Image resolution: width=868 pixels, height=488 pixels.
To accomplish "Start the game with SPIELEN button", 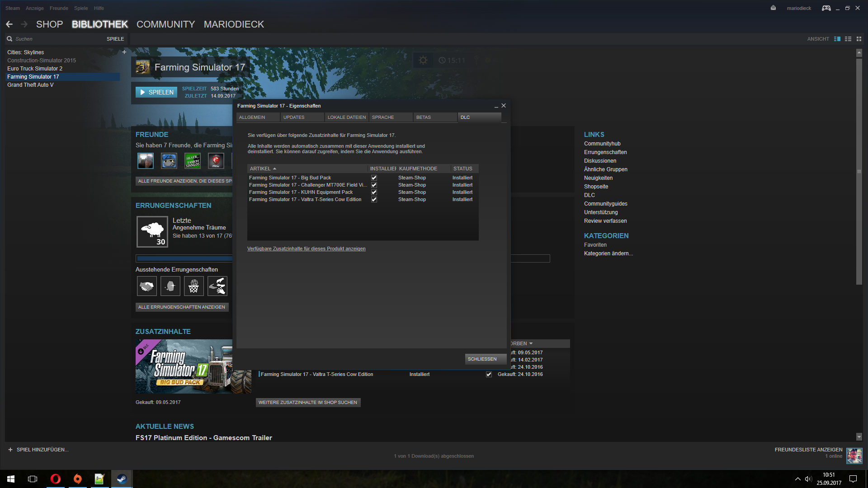I will click(156, 92).
